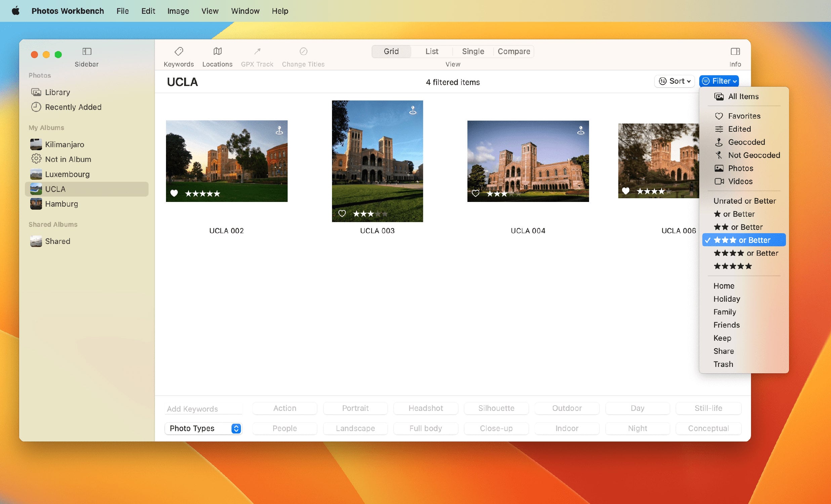Apply the Landscape keyword button

pos(355,428)
